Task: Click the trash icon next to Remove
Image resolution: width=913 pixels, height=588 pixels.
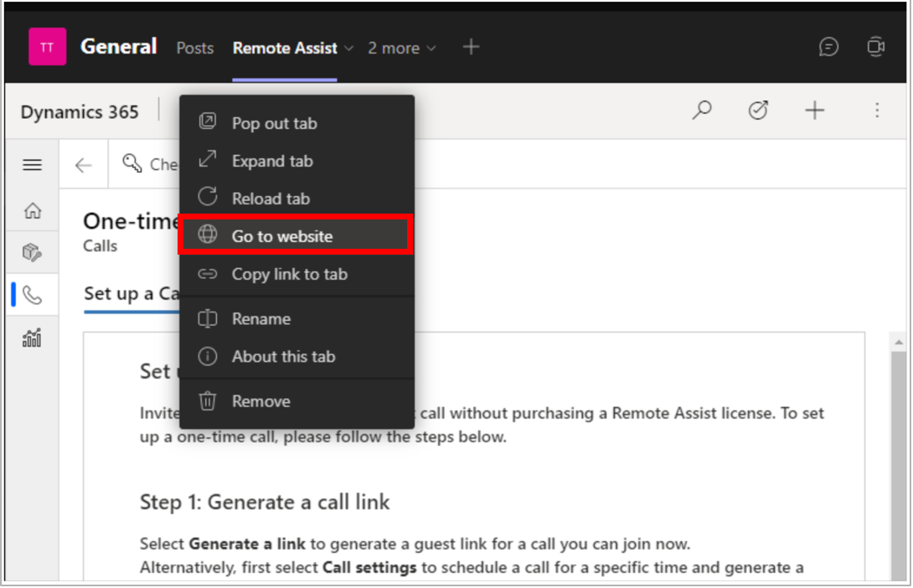Action: [207, 400]
